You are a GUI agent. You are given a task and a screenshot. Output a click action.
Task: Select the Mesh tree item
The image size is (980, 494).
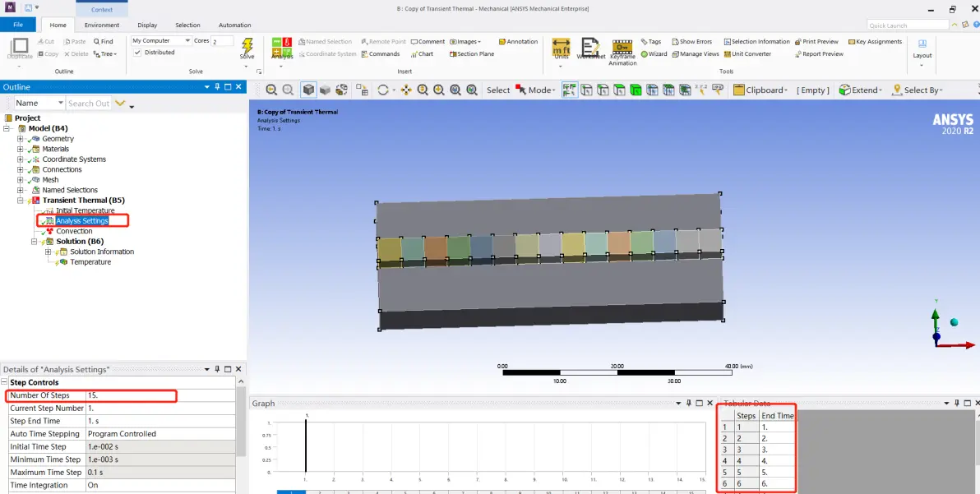point(50,180)
